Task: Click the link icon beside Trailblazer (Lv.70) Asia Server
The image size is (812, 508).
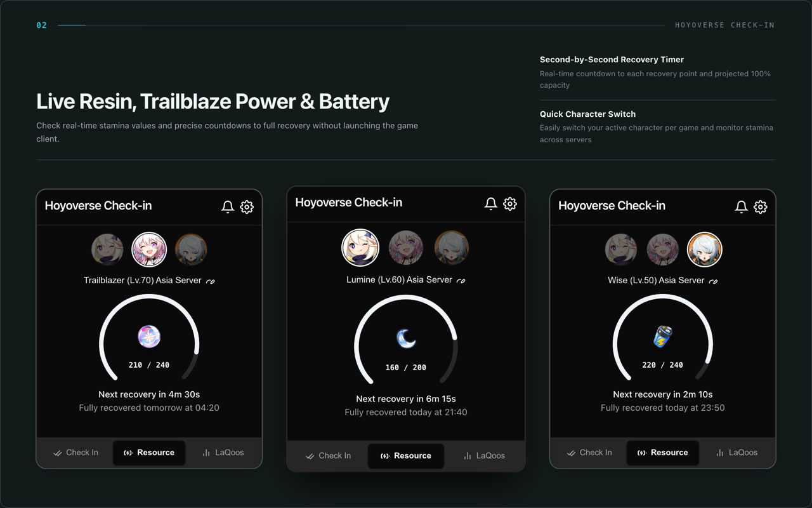Action: (211, 281)
